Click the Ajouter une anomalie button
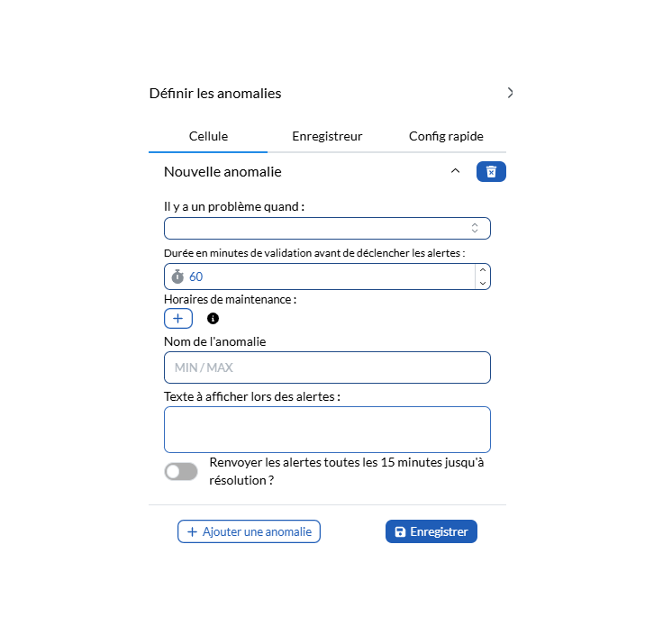The width and height of the screenshot is (672, 635). [249, 531]
